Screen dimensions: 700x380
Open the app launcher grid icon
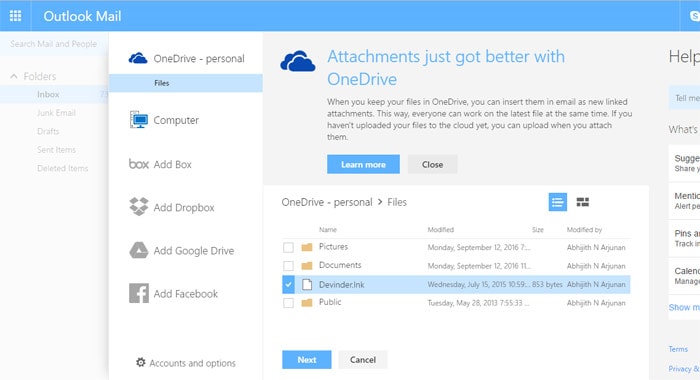(x=15, y=16)
